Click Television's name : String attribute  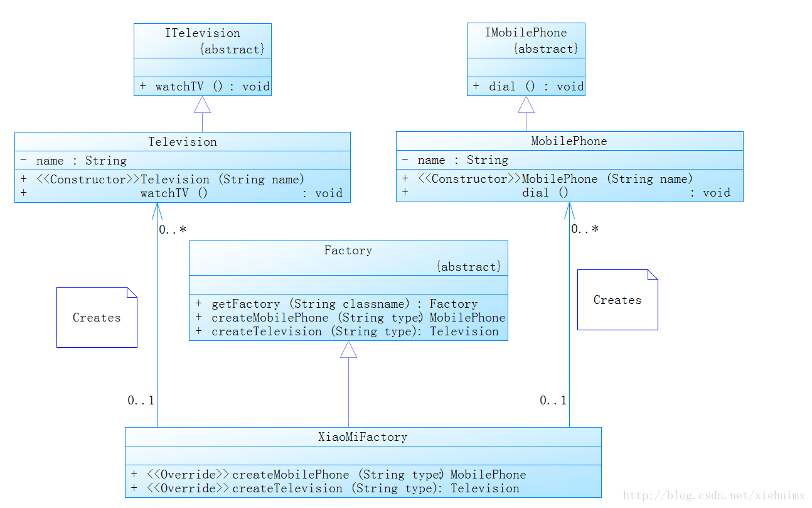click(x=73, y=161)
